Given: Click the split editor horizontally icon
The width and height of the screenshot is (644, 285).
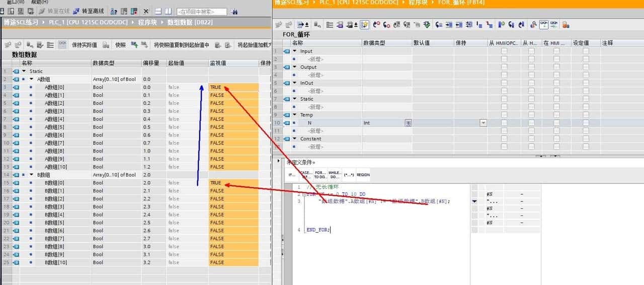Looking at the screenshot, I should tap(158, 11).
